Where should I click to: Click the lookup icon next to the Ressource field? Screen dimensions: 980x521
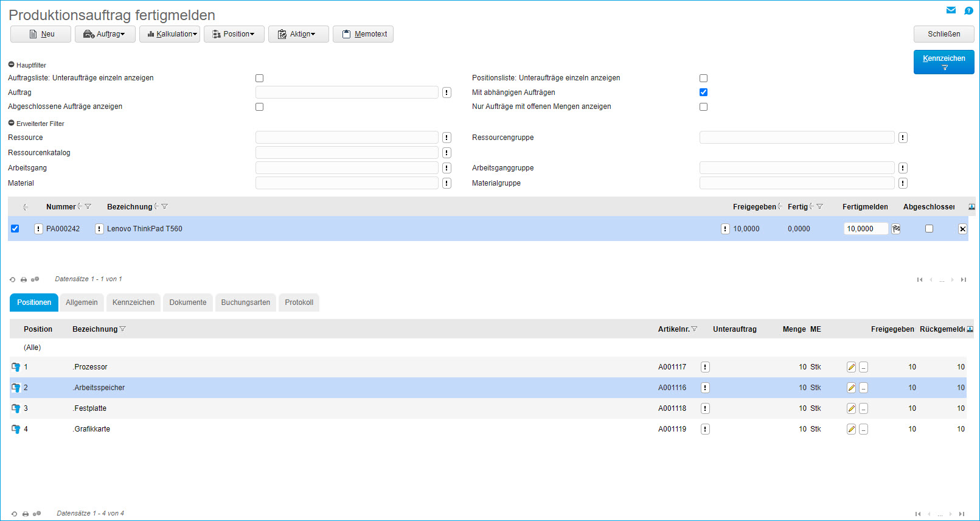coord(447,138)
